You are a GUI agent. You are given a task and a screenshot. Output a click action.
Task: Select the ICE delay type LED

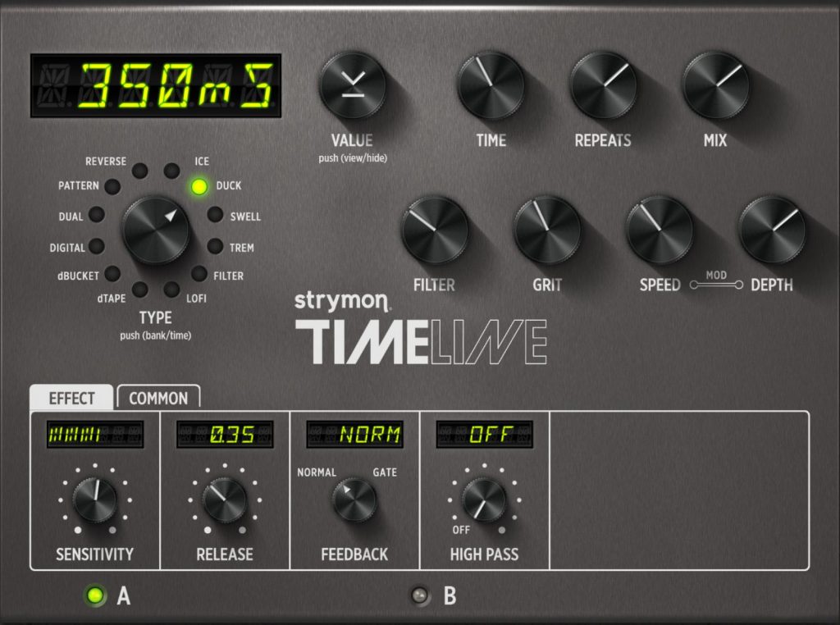pyautogui.click(x=171, y=171)
